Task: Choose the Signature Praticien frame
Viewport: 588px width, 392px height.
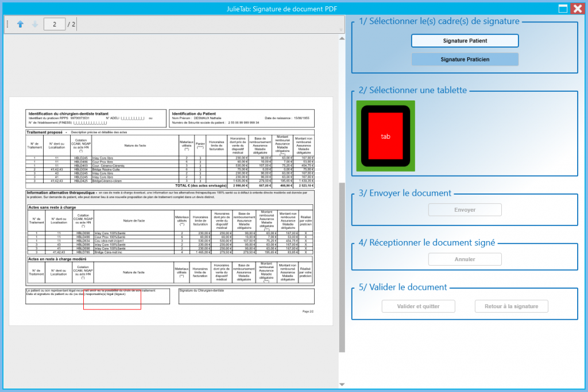Action: click(x=465, y=59)
